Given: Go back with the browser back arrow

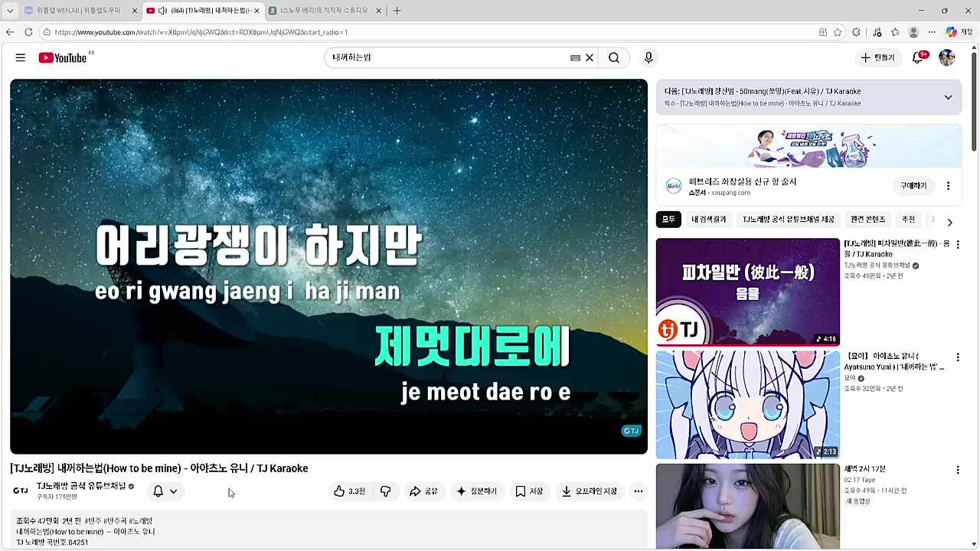Looking at the screenshot, I should (x=10, y=32).
